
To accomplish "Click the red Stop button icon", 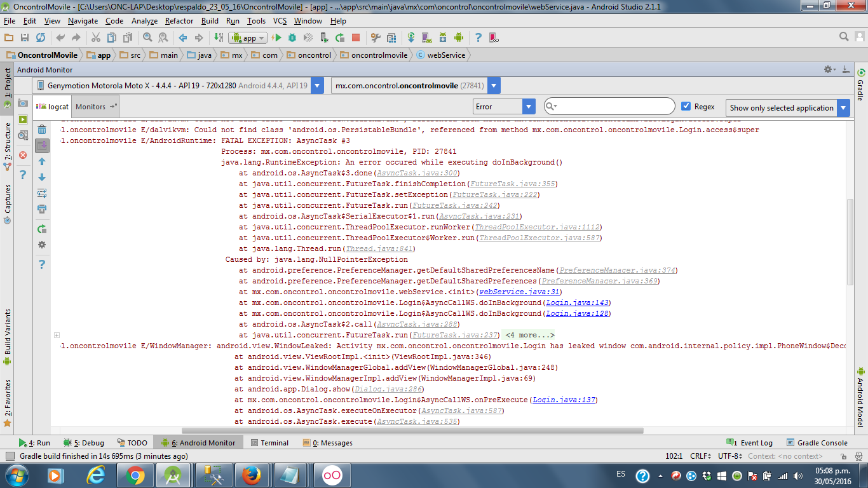I will [x=356, y=38].
